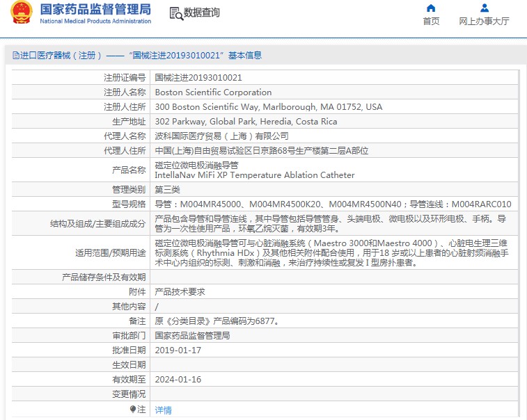The height and width of the screenshot is (420, 527).
Task: Click the 适用范围/预期用途 label
Action: (x=111, y=253)
